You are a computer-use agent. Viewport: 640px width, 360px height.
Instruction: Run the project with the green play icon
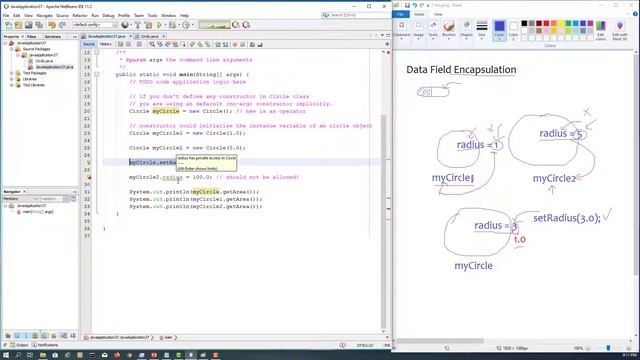[160, 25]
